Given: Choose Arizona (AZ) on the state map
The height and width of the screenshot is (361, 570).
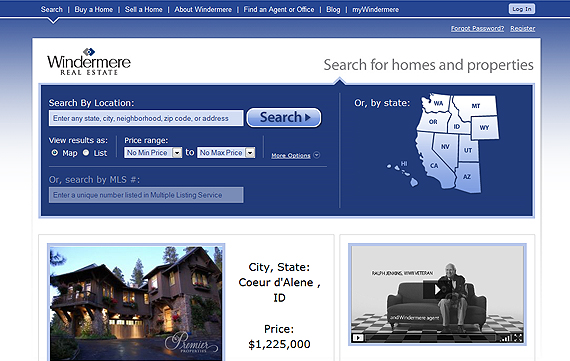Looking at the screenshot, I should pyautogui.click(x=468, y=177).
